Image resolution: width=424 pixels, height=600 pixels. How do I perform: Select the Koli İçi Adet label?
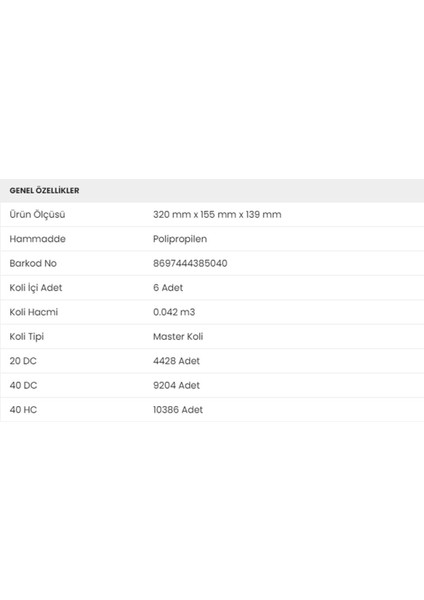click(36, 288)
